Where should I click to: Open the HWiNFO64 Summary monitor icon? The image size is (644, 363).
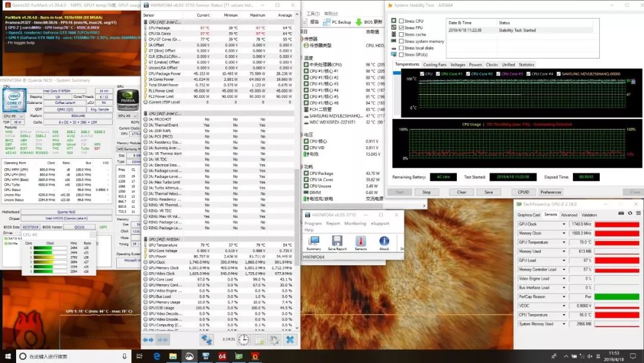pyautogui.click(x=314, y=242)
